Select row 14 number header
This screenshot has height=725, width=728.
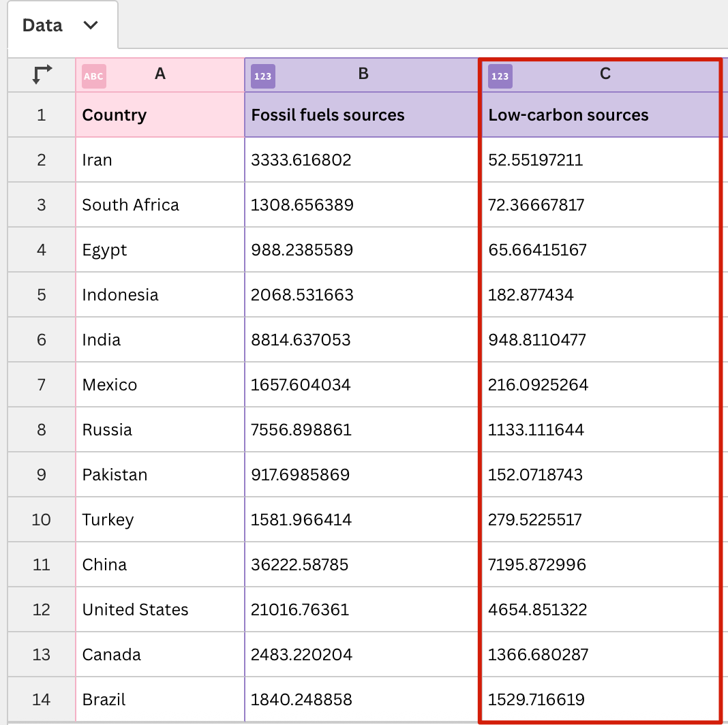(x=42, y=700)
